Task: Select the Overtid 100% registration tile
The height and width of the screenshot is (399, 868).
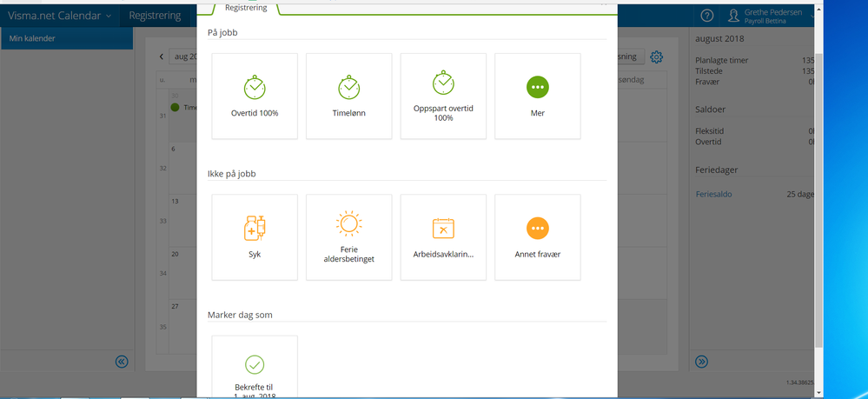Action: [255, 96]
